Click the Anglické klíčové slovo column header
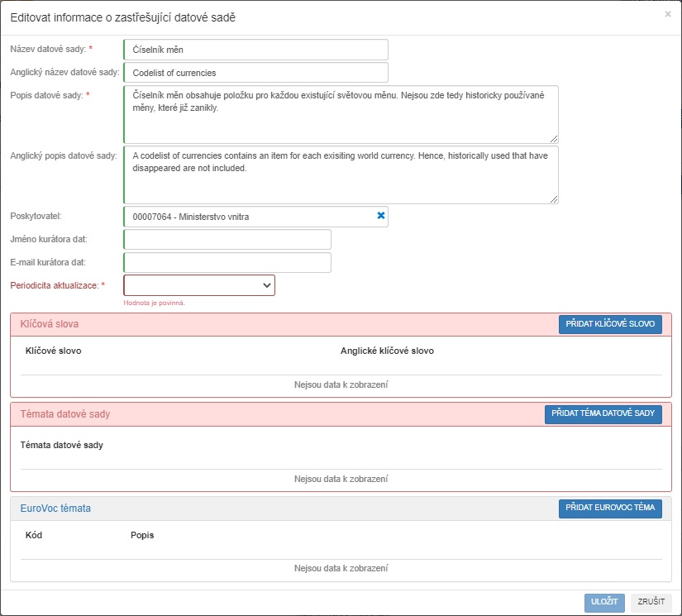Image resolution: width=682 pixels, height=616 pixels. coord(387,351)
